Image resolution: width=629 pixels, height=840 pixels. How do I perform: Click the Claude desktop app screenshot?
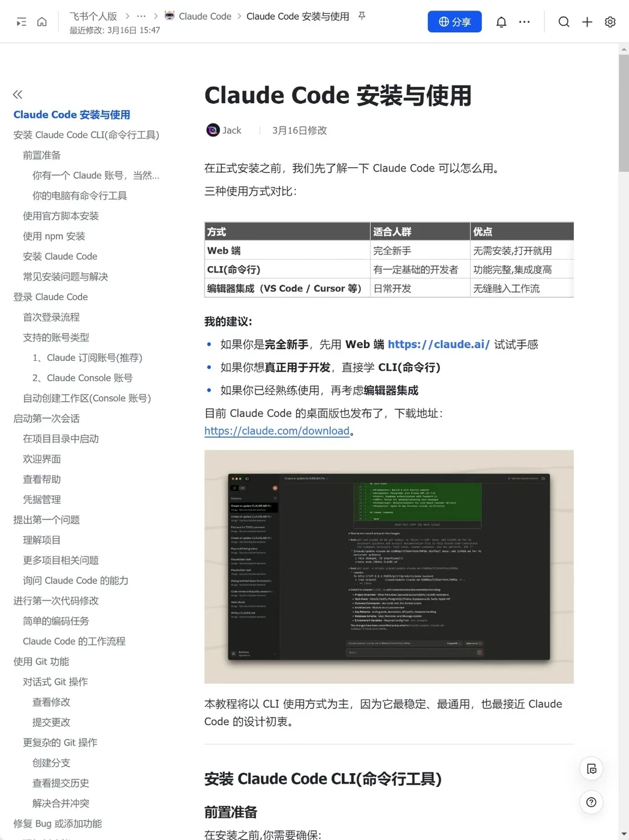tap(388, 566)
